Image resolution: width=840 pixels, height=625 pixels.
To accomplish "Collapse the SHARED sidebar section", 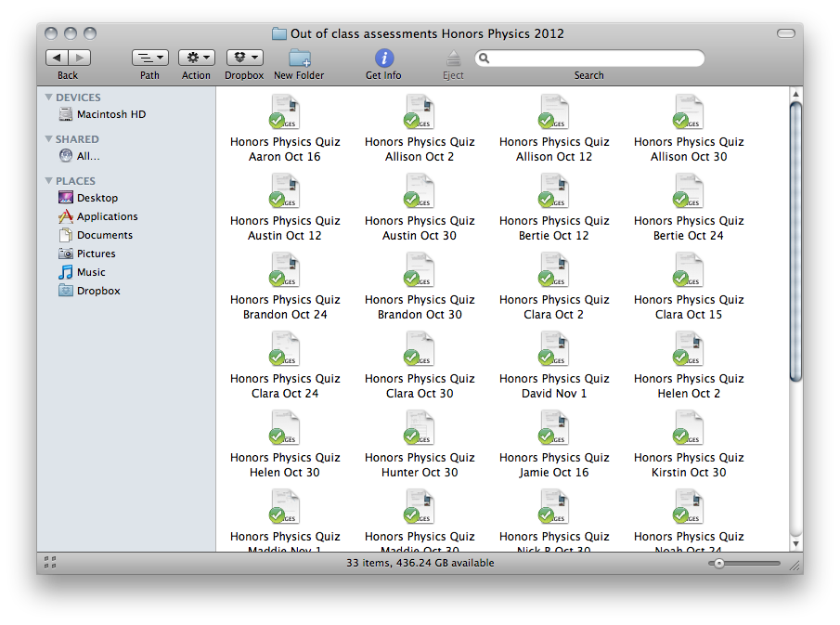I will point(48,139).
